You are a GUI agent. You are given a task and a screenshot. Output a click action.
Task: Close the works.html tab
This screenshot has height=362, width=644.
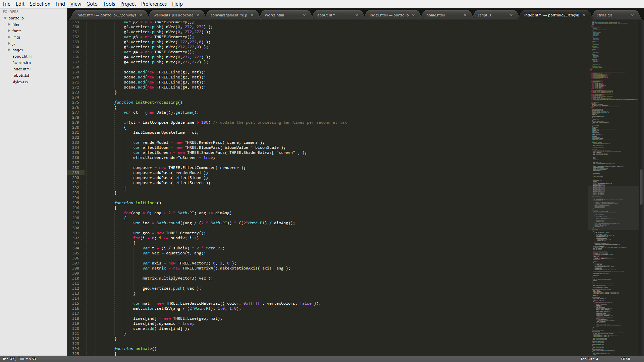pyautogui.click(x=304, y=15)
